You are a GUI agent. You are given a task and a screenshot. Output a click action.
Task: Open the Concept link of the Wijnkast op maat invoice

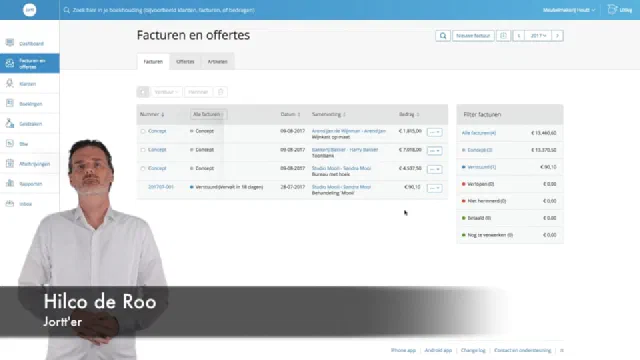click(x=157, y=131)
